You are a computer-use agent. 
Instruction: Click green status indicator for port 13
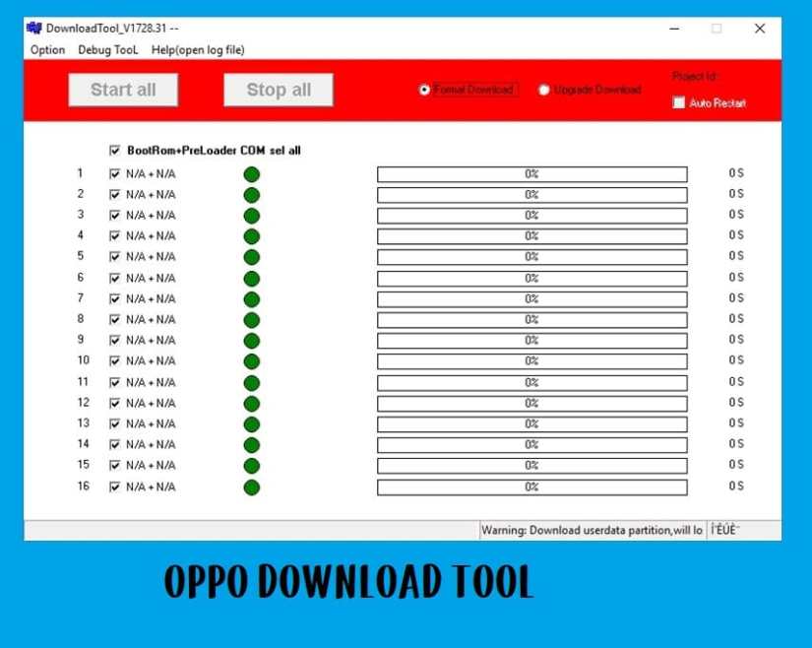pos(252,424)
